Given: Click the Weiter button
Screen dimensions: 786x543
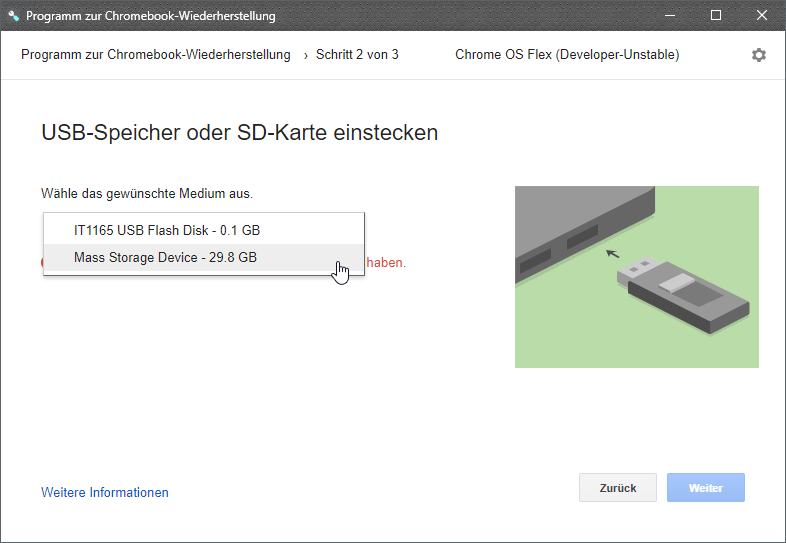Looking at the screenshot, I should [705, 487].
